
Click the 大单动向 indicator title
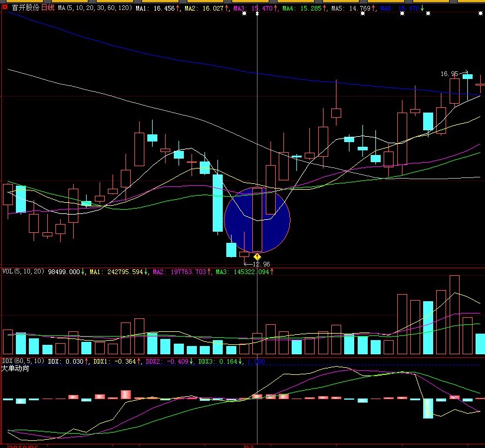point(15,368)
